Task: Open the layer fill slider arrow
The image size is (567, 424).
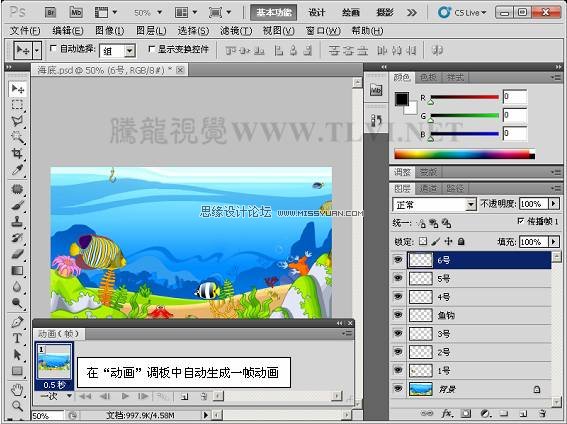Action: coord(554,241)
